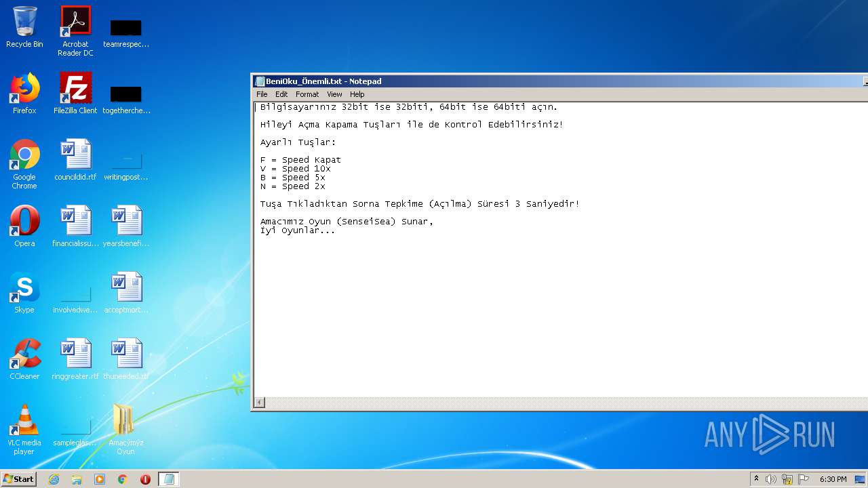
Task: Launch Acrobat Reader DC shortcut
Action: [x=75, y=31]
